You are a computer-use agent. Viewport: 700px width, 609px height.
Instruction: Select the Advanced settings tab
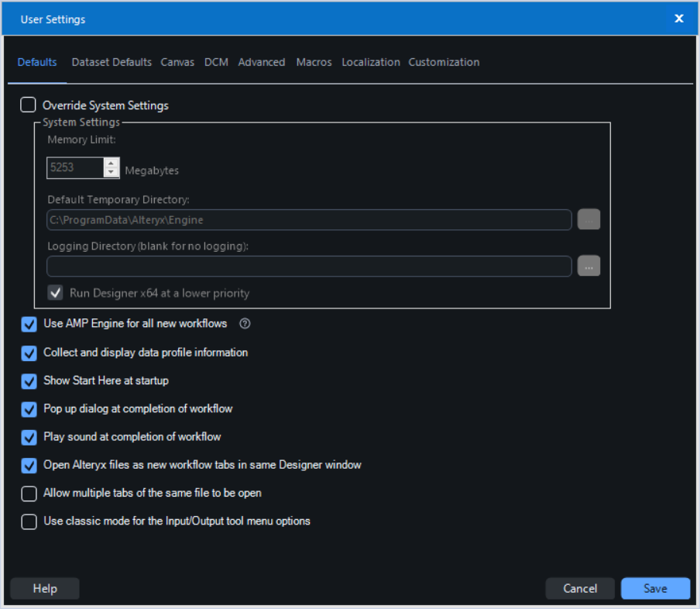tap(262, 62)
